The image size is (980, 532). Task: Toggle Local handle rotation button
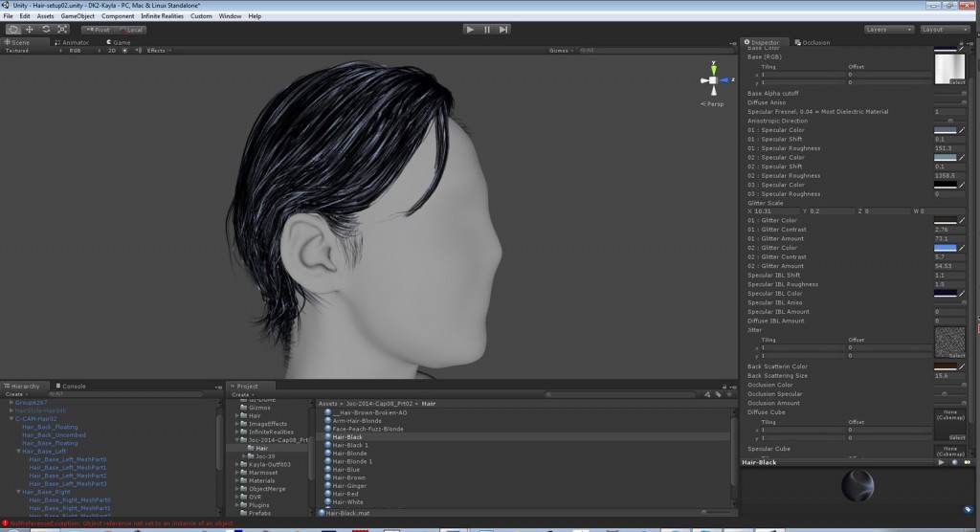[x=131, y=30]
